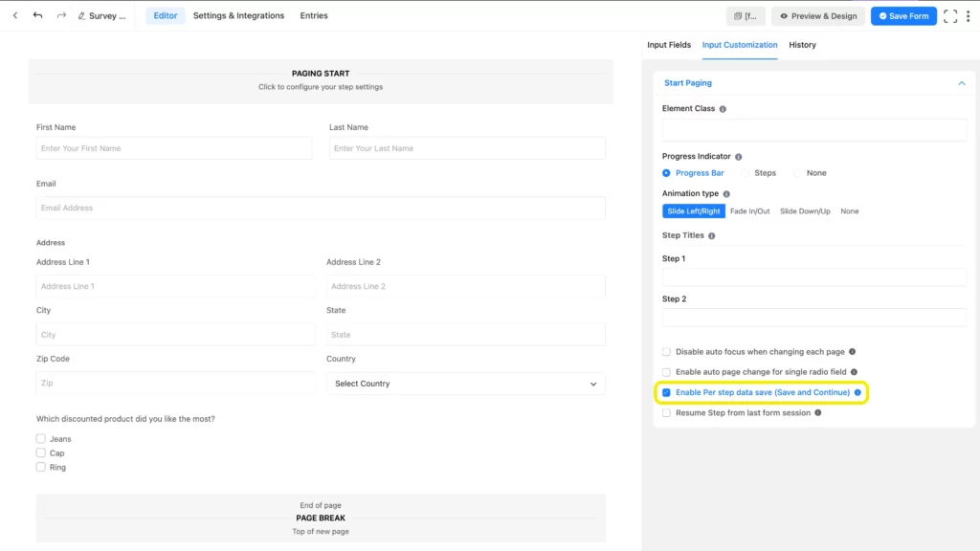The image size is (980, 551).
Task: Click the redo icon
Action: tap(61, 15)
